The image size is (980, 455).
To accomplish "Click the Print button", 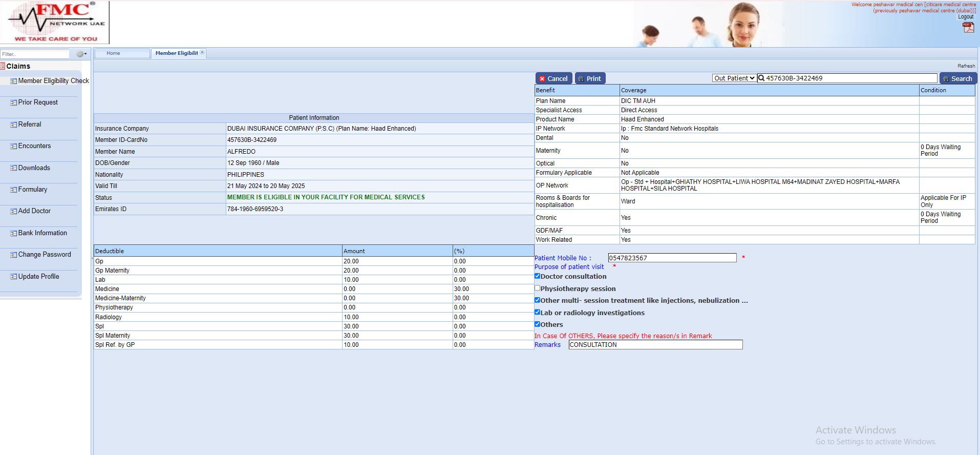I will (x=590, y=78).
